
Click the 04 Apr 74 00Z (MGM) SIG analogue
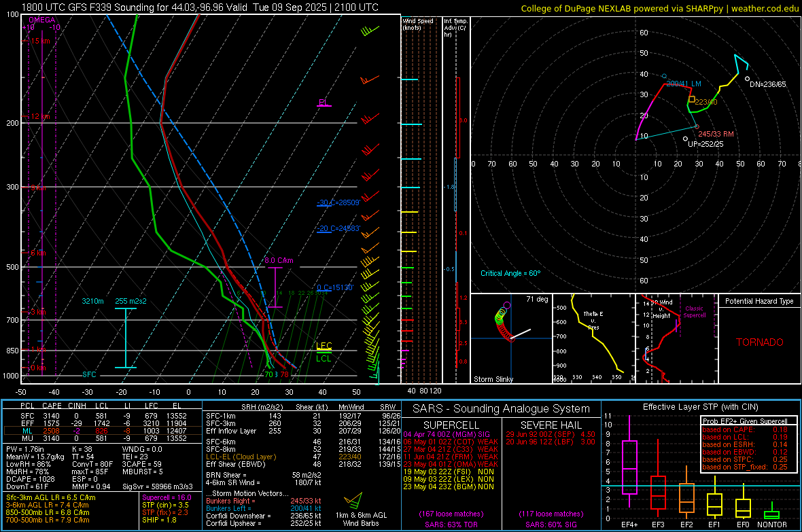click(x=447, y=434)
